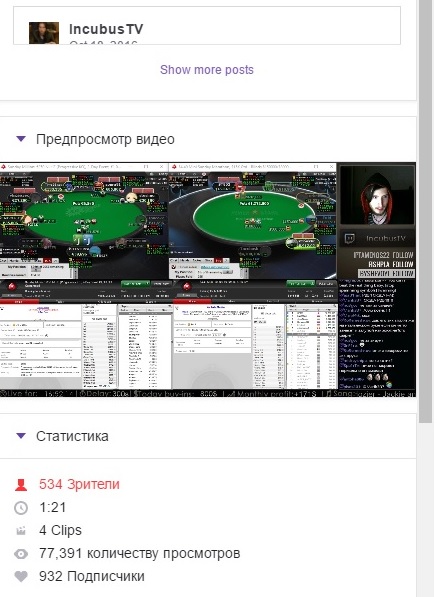This screenshot has width=438, height=597.
Task: Collapse the Статистика section triangle
Action: point(21,436)
